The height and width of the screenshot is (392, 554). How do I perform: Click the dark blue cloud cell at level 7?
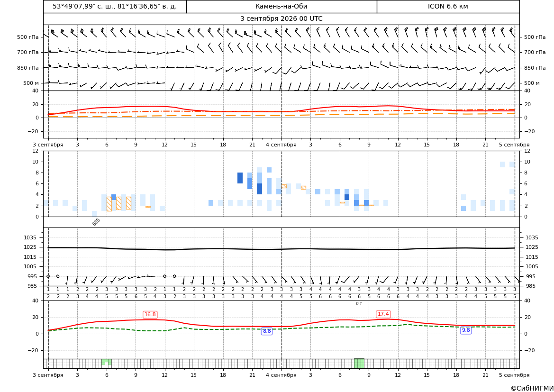(240, 178)
